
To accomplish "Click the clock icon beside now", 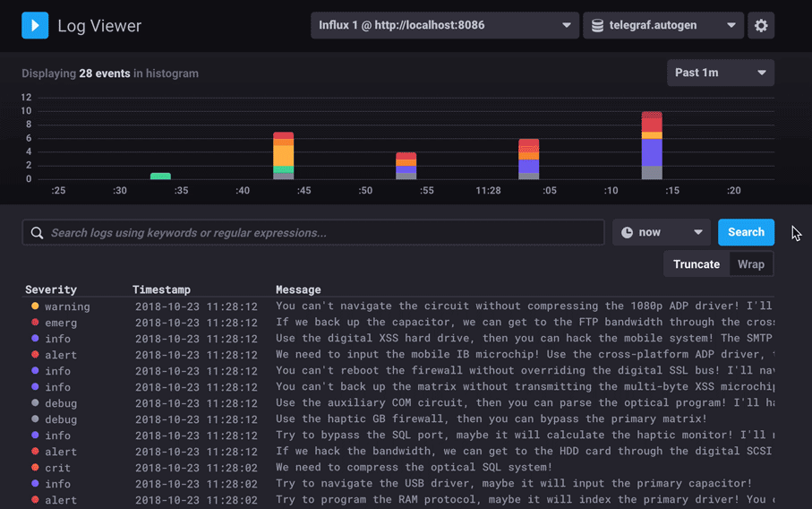I will [x=628, y=233].
